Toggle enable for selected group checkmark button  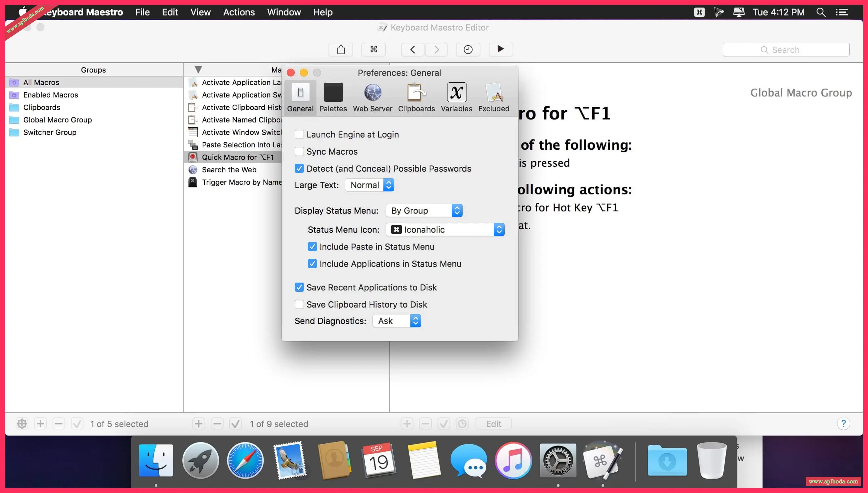(x=77, y=424)
